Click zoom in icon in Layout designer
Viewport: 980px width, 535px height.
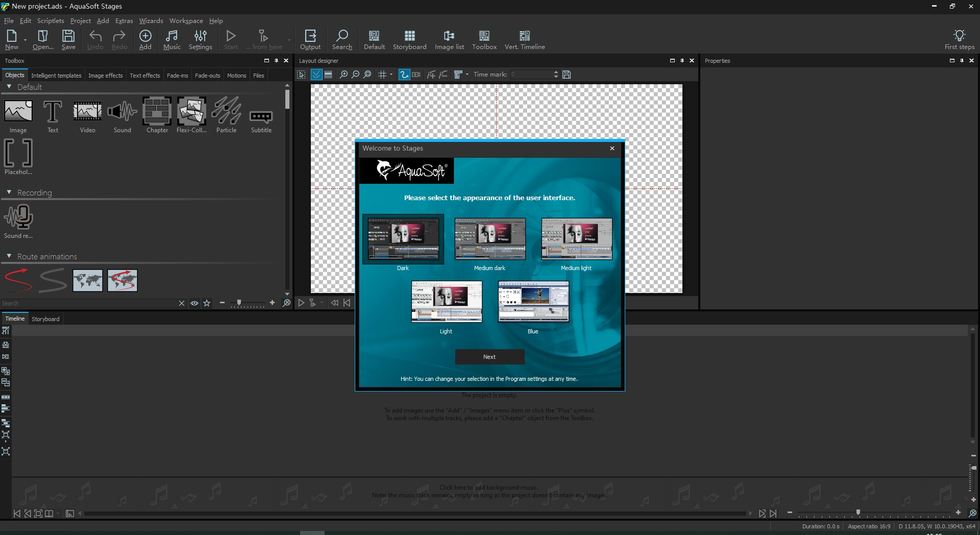(344, 75)
